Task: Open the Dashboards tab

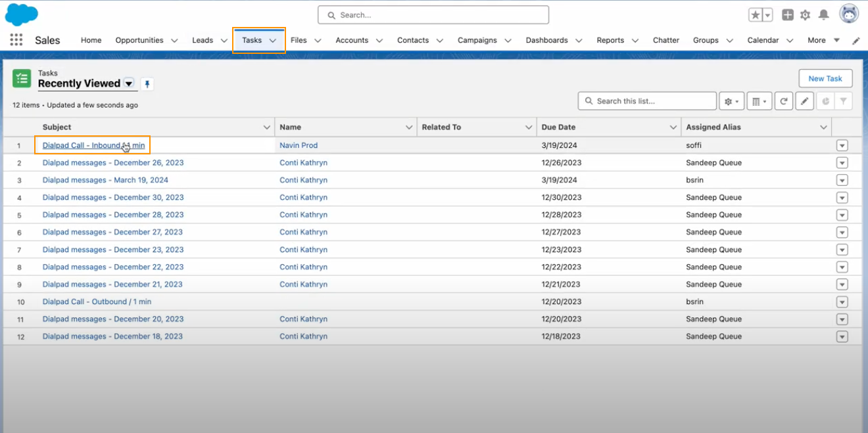Action: (x=546, y=40)
